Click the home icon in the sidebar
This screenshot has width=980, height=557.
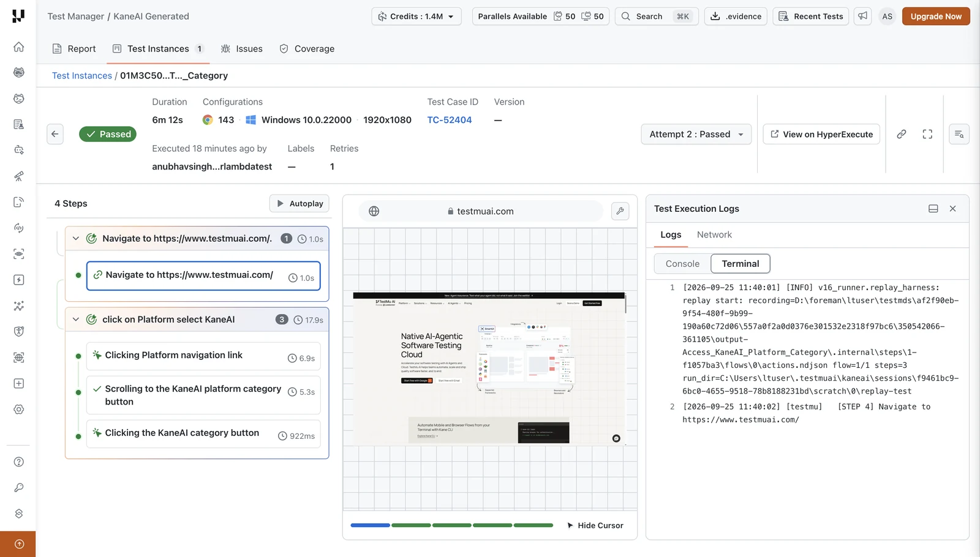click(19, 47)
